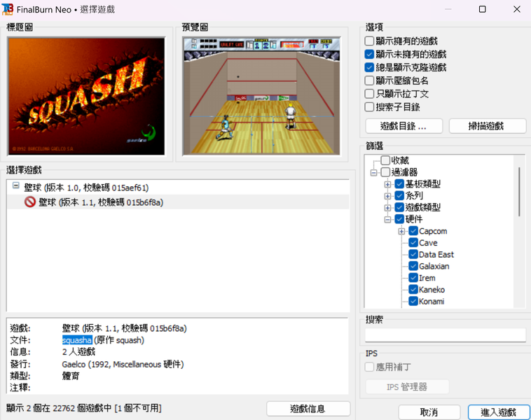Enable 顯示壓縮包名 checkbox

[x=369, y=80]
